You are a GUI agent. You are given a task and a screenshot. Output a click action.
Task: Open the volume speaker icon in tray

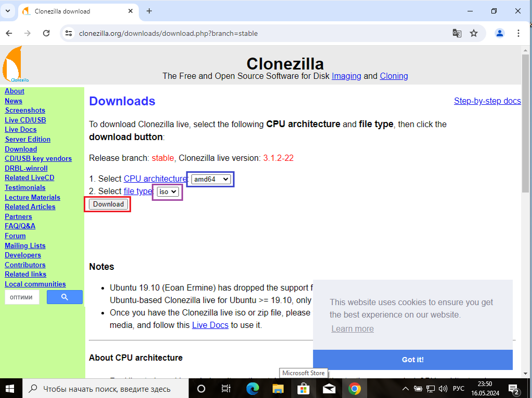443,389
